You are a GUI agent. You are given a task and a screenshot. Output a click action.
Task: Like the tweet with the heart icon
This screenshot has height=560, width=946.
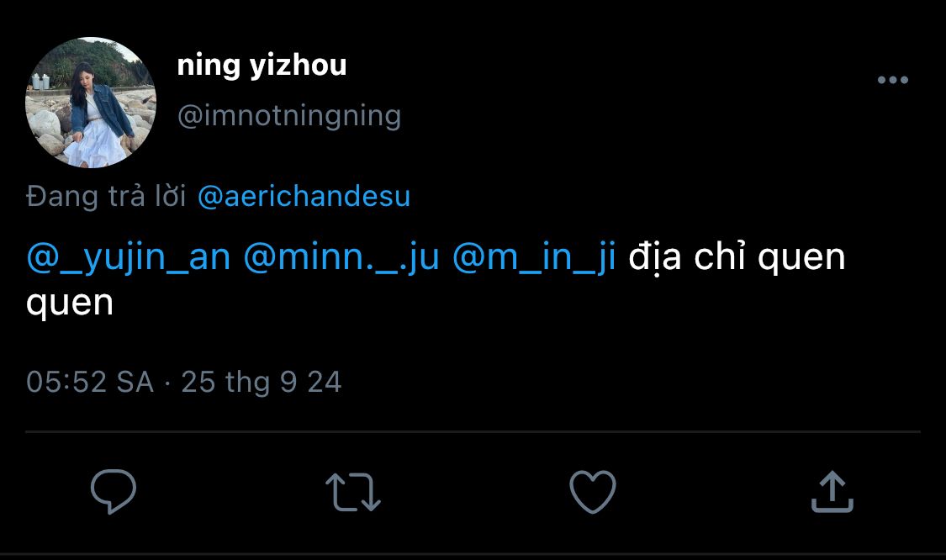point(593,491)
